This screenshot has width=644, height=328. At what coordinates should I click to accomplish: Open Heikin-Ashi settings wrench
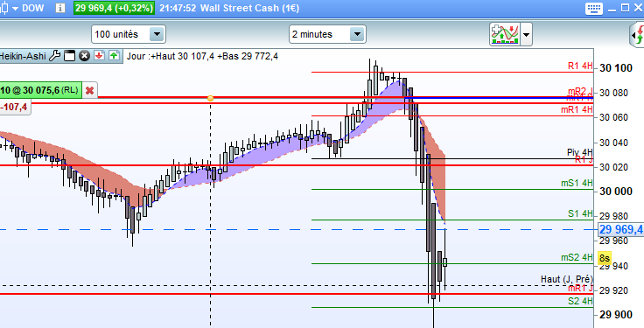tap(54, 56)
